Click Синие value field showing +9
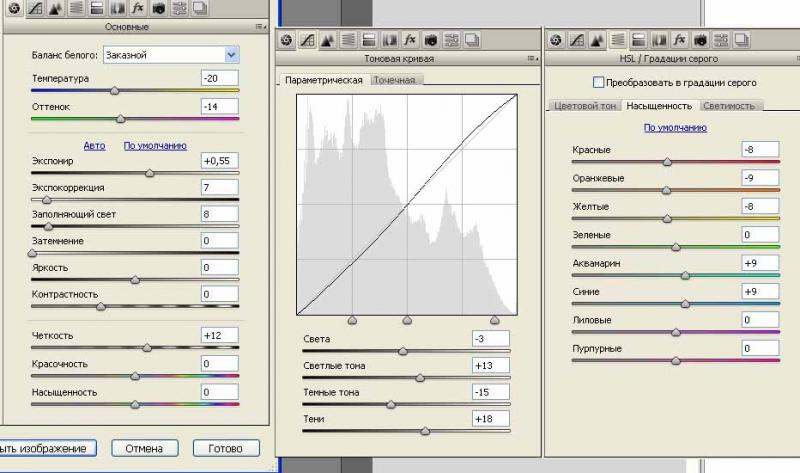The height and width of the screenshot is (473, 800). pos(761,291)
